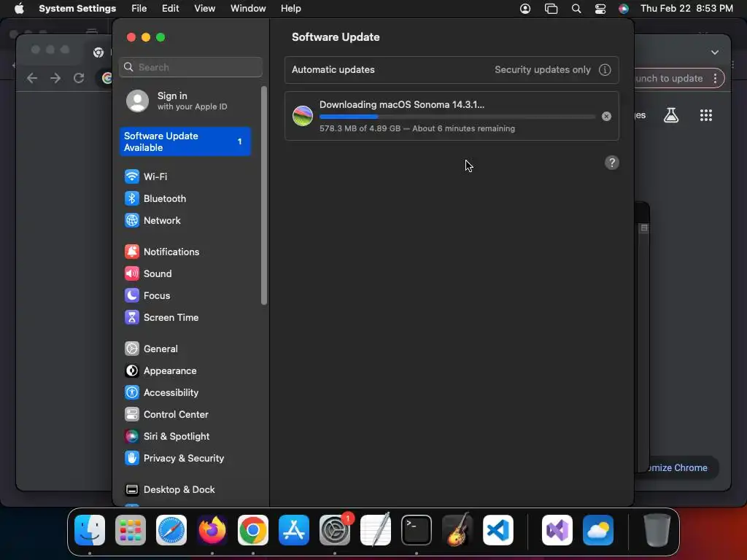747x560 pixels.
Task: Go back in Chrome window
Action: [32, 78]
